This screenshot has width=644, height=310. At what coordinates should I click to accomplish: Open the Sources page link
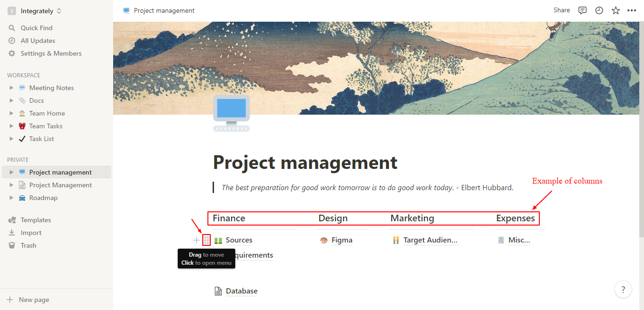pos(239,240)
